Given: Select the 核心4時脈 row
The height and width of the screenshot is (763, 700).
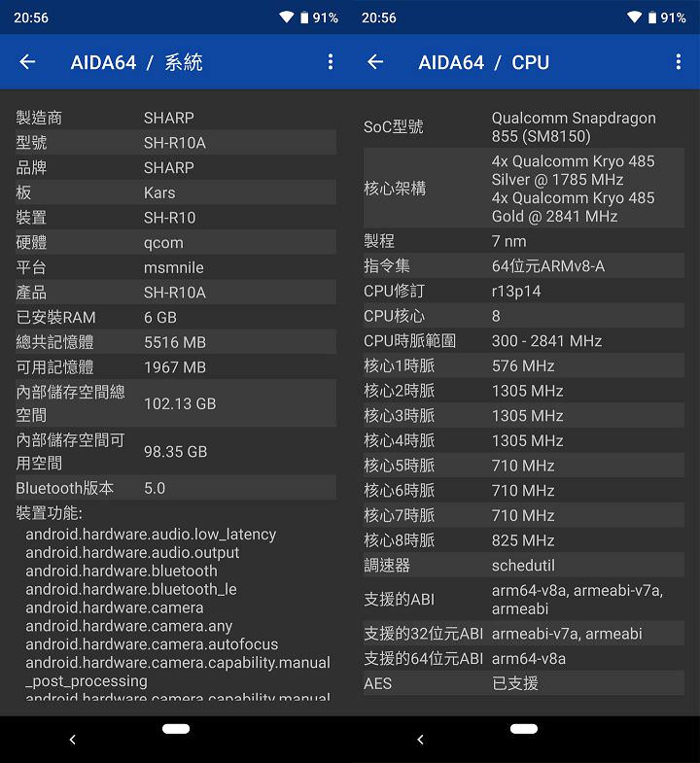Looking at the screenshot, I should click(524, 440).
